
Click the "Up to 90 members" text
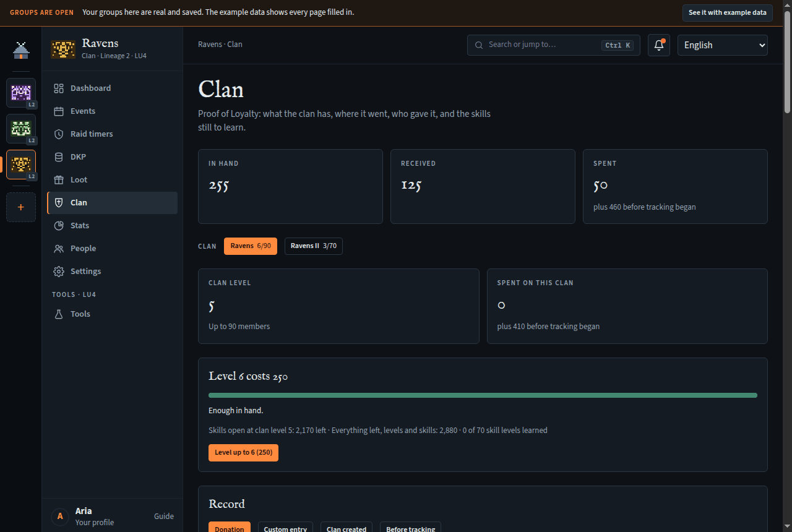point(239,327)
